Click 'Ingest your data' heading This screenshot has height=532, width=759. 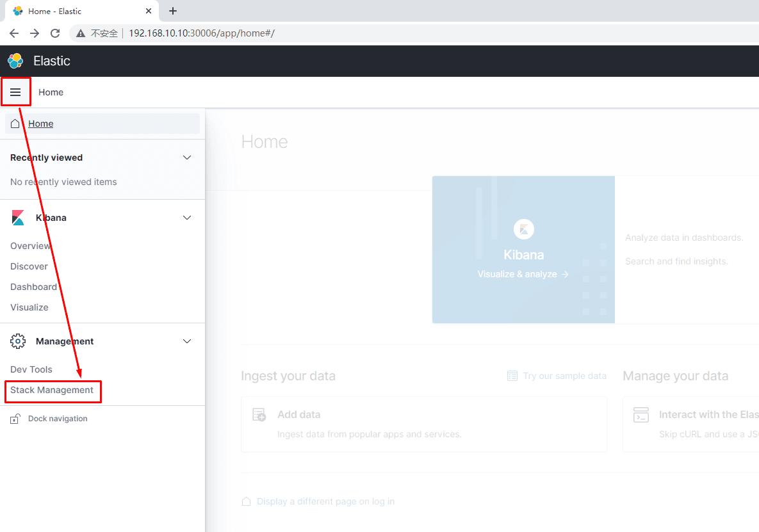(x=288, y=376)
